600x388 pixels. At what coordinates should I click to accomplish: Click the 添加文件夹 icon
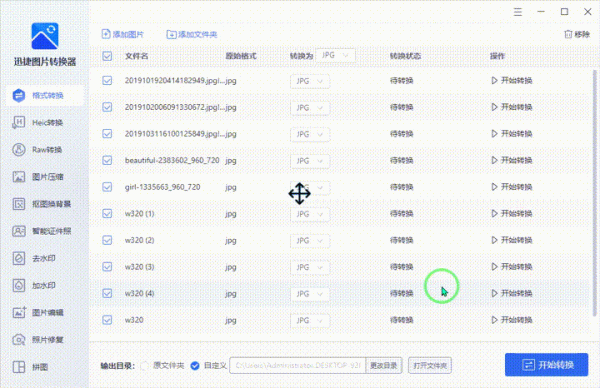tap(171, 34)
